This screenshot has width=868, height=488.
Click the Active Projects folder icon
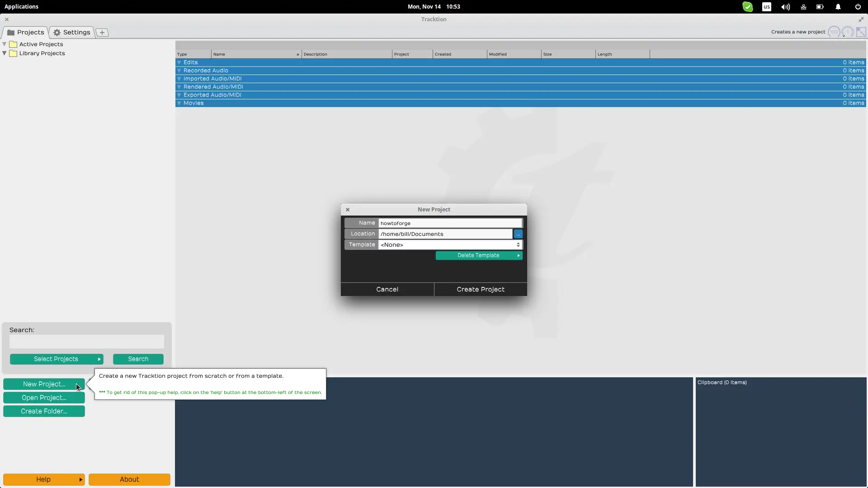tap(14, 44)
